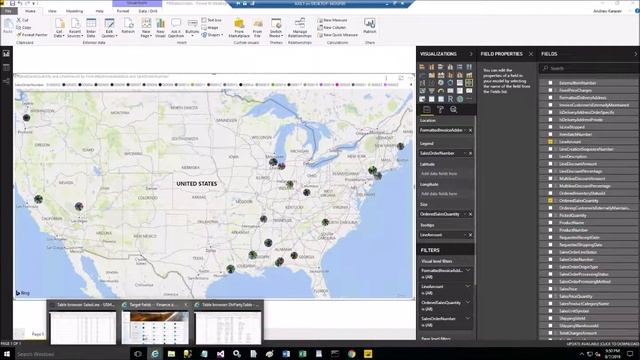Viewport: 640px width, 360px height.
Task: Switch to the Data / Drill tab
Action: (148, 11)
